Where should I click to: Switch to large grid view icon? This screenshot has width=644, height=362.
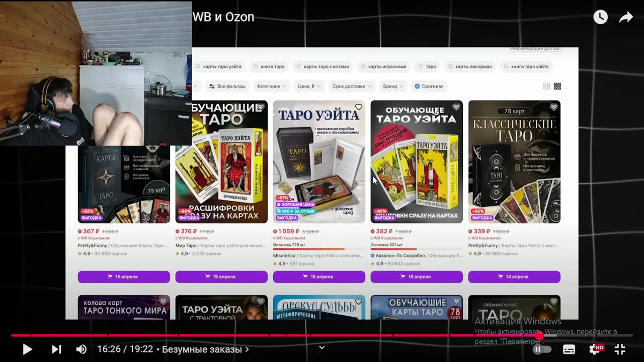tap(546, 86)
